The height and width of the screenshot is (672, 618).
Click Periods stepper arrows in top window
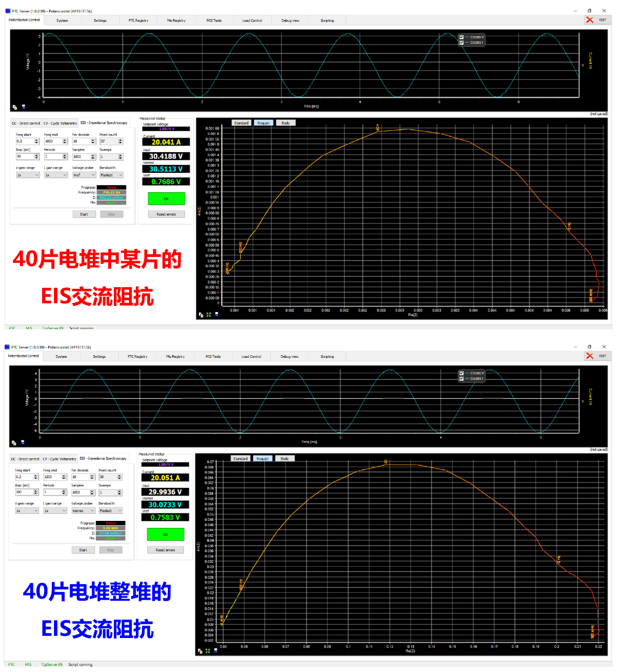[x=65, y=157]
